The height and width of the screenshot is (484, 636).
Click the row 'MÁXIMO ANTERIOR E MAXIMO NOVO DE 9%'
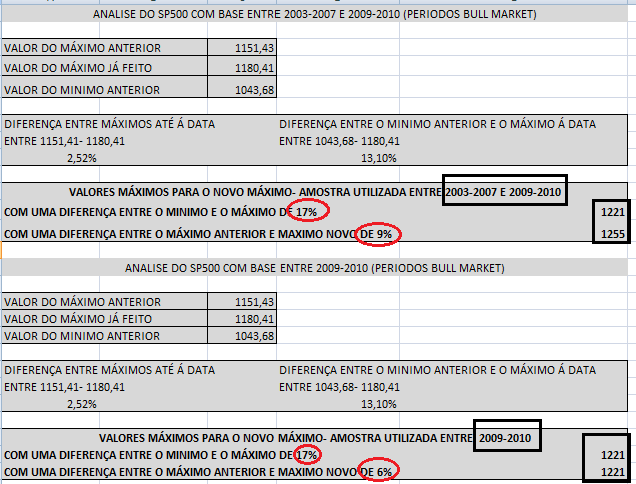pyautogui.click(x=198, y=234)
